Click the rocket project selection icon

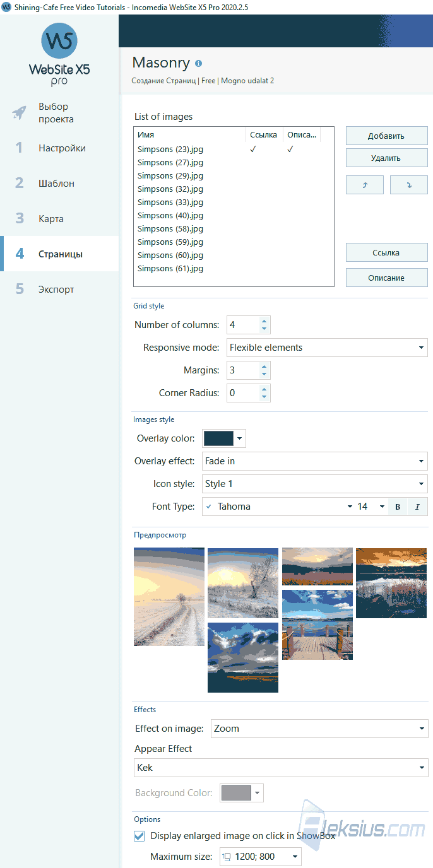[x=19, y=113]
